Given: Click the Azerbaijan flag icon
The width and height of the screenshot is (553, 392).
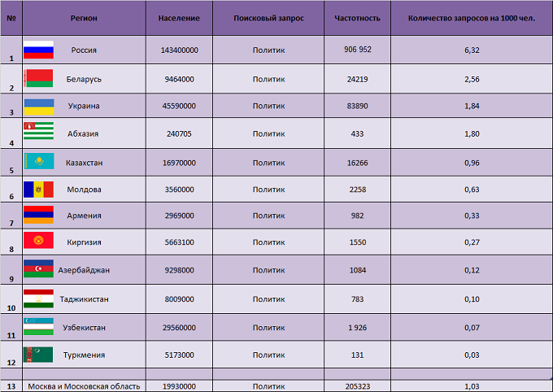Looking at the screenshot, I should pyautogui.click(x=38, y=268).
